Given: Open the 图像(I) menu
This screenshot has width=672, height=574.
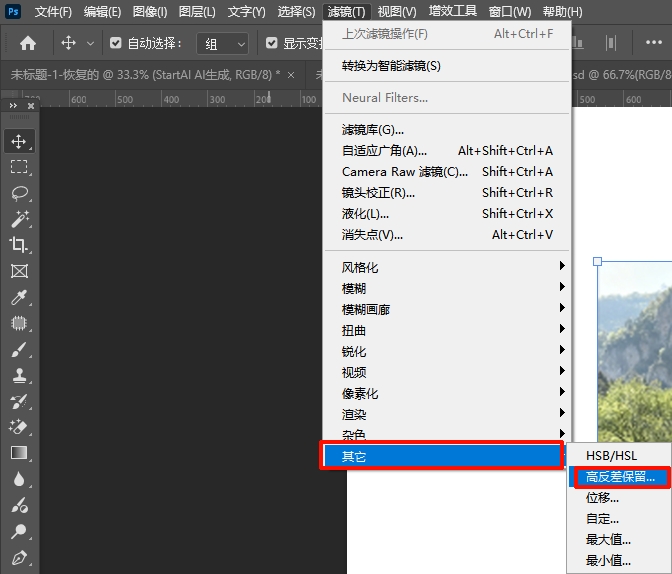Looking at the screenshot, I should point(150,12).
